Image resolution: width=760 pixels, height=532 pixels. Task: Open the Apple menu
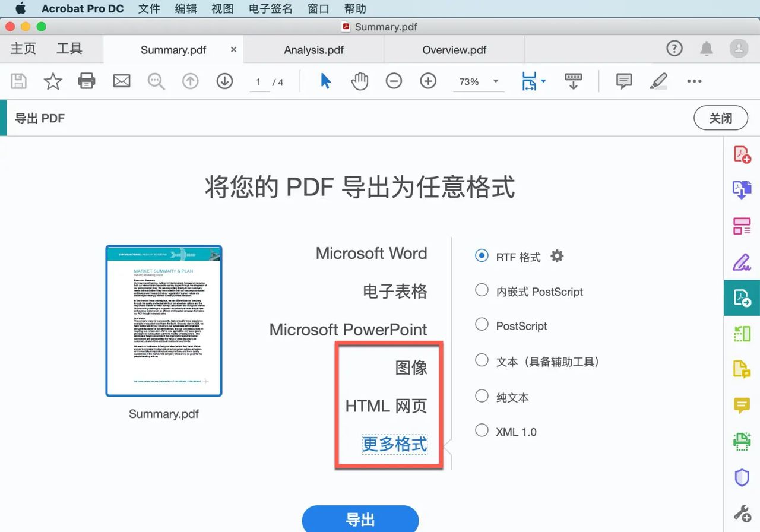click(x=21, y=8)
